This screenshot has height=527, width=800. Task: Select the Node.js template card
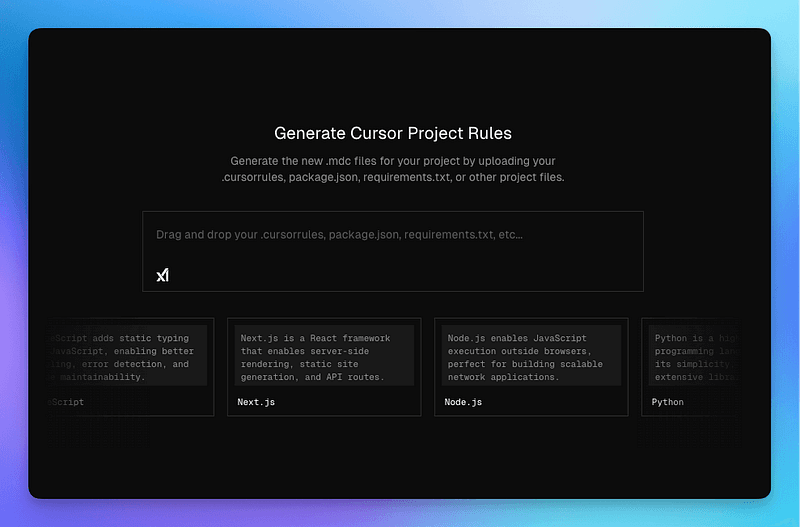pos(531,366)
